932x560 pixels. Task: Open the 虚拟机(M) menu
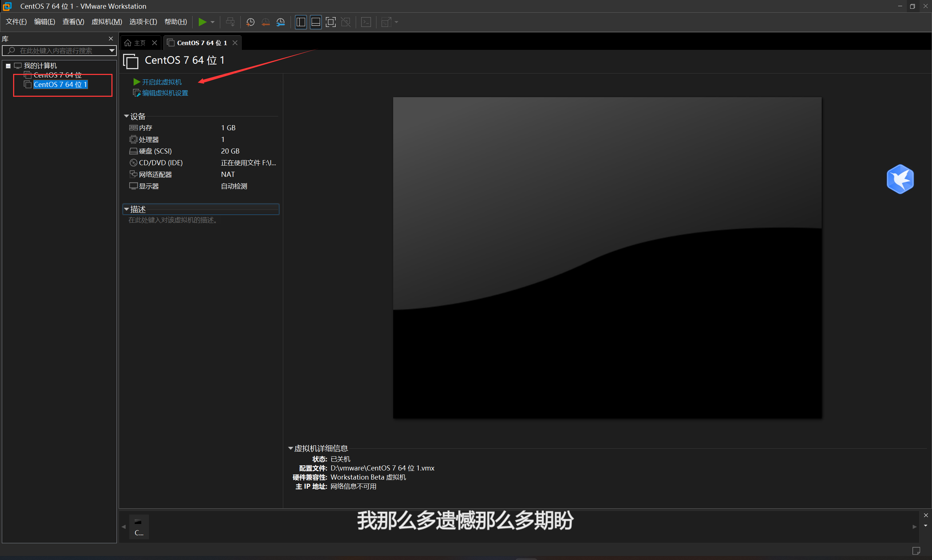(106, 22)
